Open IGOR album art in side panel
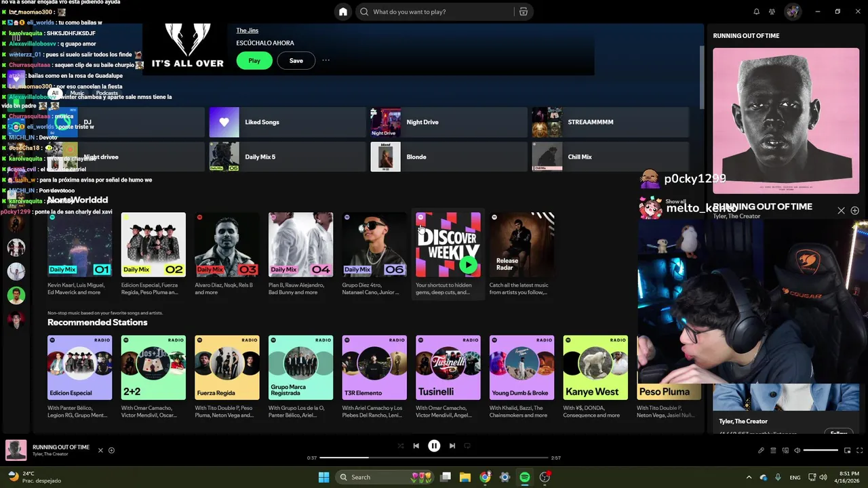Image resolution: width=868 pixels, height=488 pixels. click(x=786, y=121)
